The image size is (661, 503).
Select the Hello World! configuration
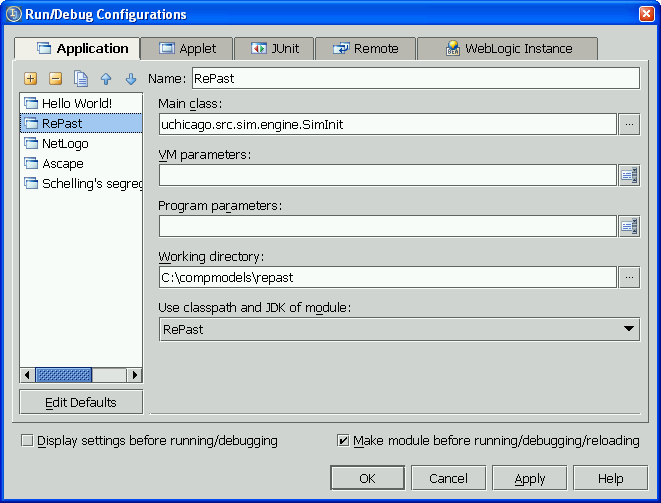[81, 103]
